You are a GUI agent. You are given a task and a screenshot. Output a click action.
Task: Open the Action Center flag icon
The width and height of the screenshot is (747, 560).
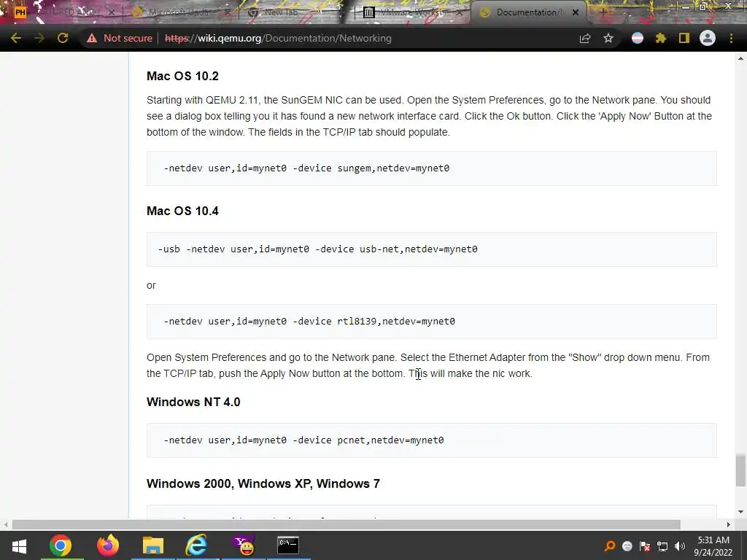pyautogui.click(x=645, y=546)
